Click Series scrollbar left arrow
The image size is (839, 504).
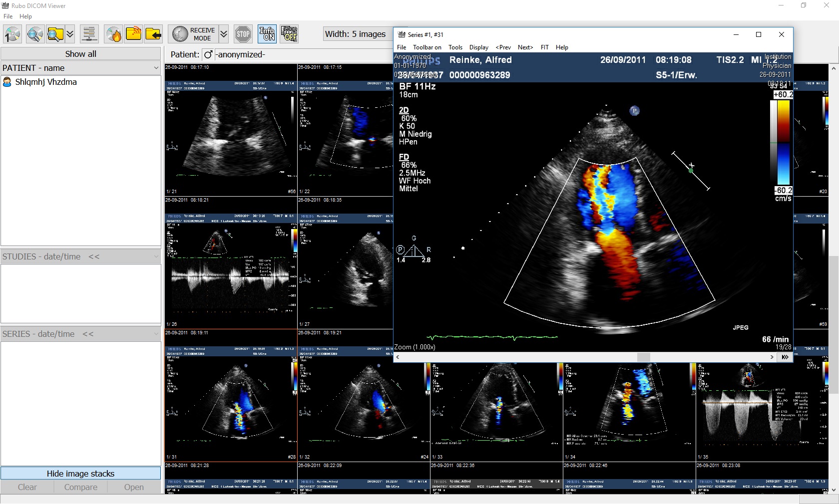tap(398, 357)
